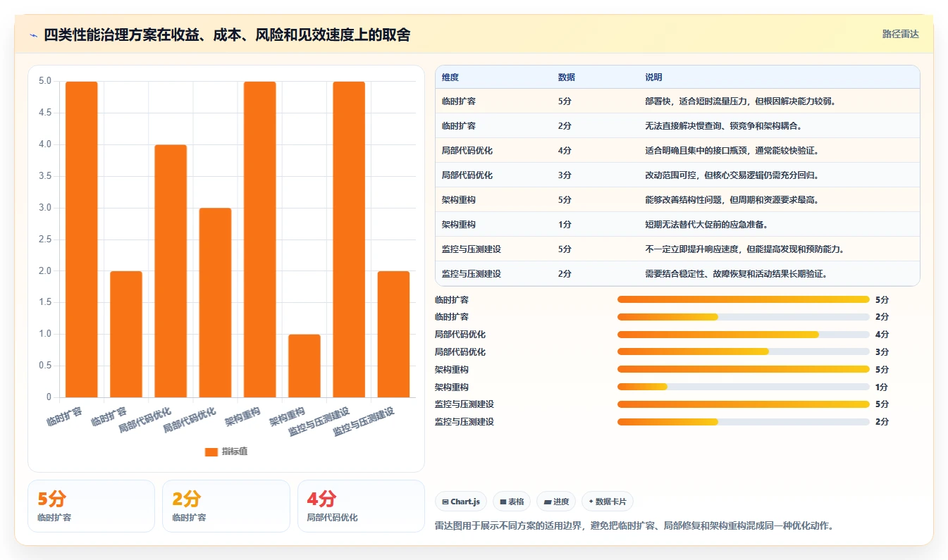Click the 临时扩容 2分 progress bar

tap(744, 317)
